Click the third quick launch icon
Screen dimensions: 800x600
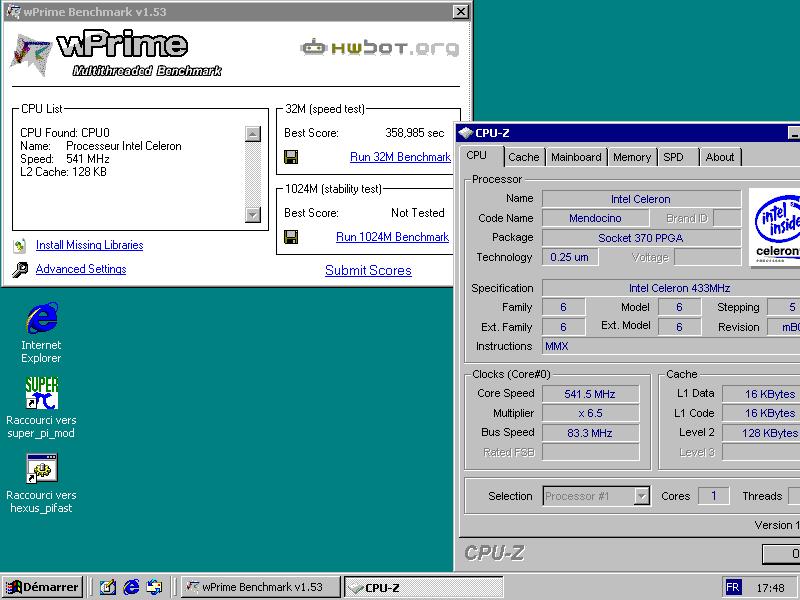click(x=154, y=587)
